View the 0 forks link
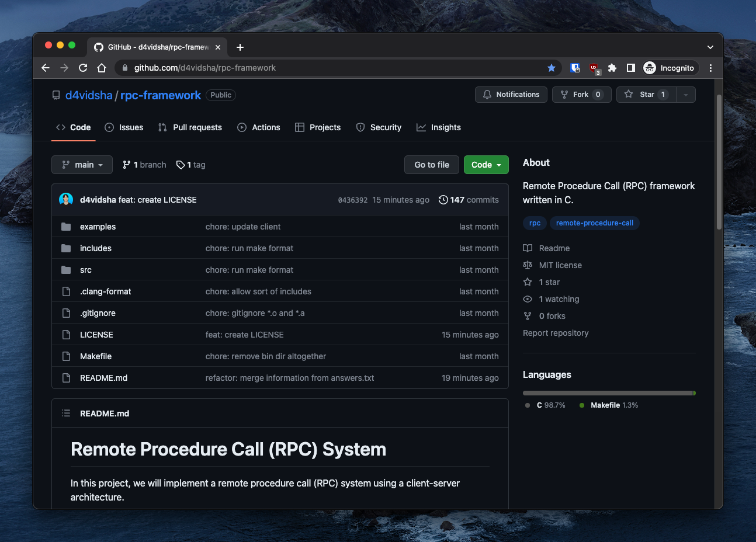756x542 pixels. click(545, 316)
